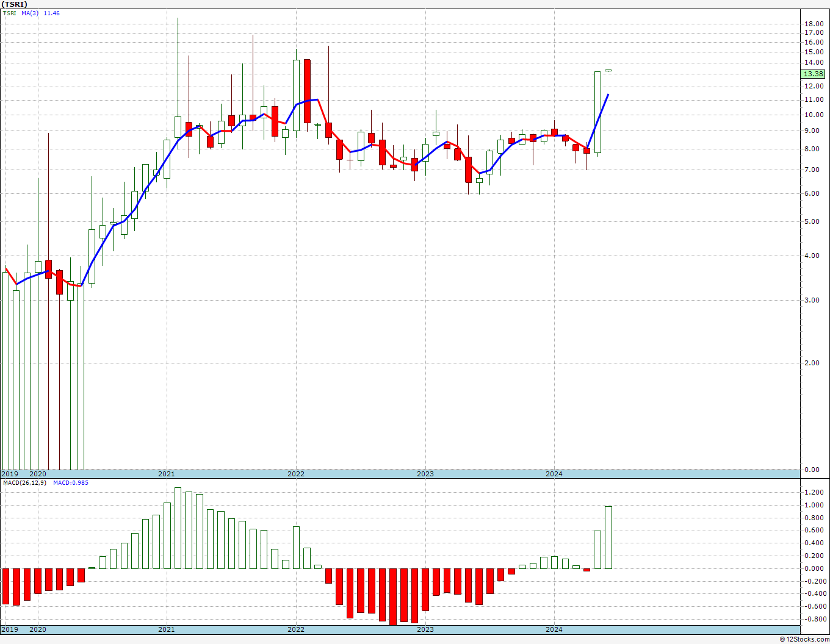This screenshot has width=830, height=644.
Task: Click 2020 on the price chart time axis
Action: [38, 474]
